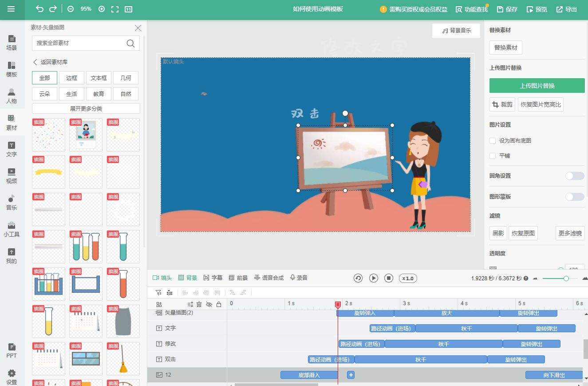This screenshot has height=386, width=588.
Task: Open 功能查找 feature search
Action: (x=471, y=9)
